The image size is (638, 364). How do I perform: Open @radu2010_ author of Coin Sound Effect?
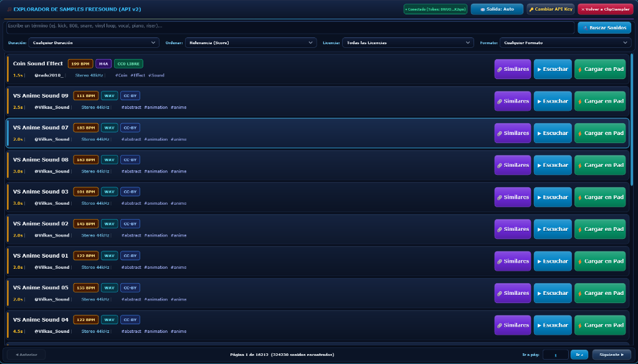(49, 75)
